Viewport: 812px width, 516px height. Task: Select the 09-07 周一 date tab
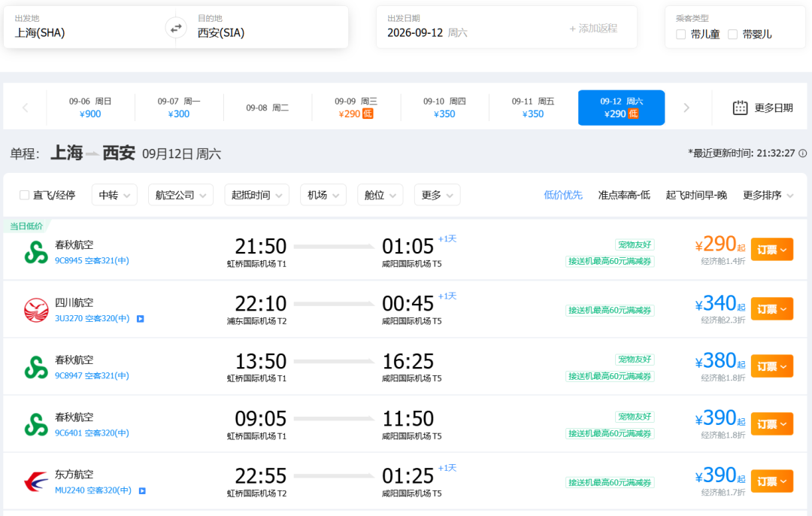[x=179, y=108]
